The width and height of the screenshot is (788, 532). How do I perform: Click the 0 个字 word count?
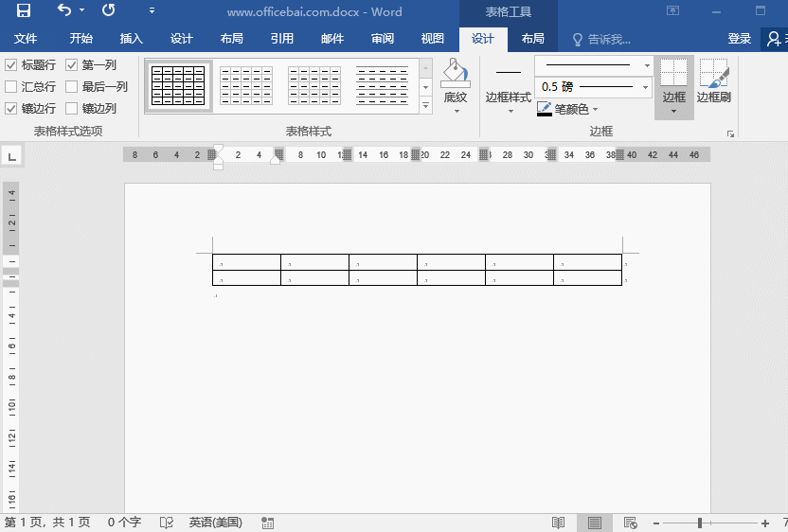pos(124,523)
